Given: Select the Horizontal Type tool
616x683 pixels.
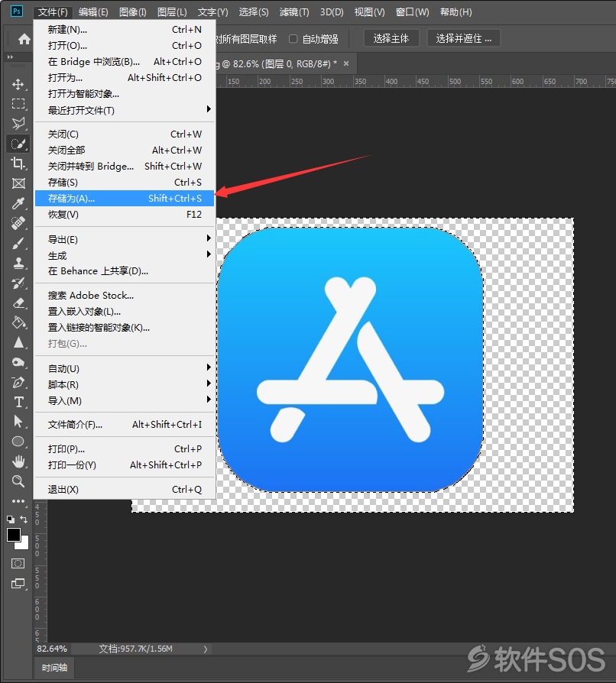Looking at the screenshot, I should [x=18, y=402].
